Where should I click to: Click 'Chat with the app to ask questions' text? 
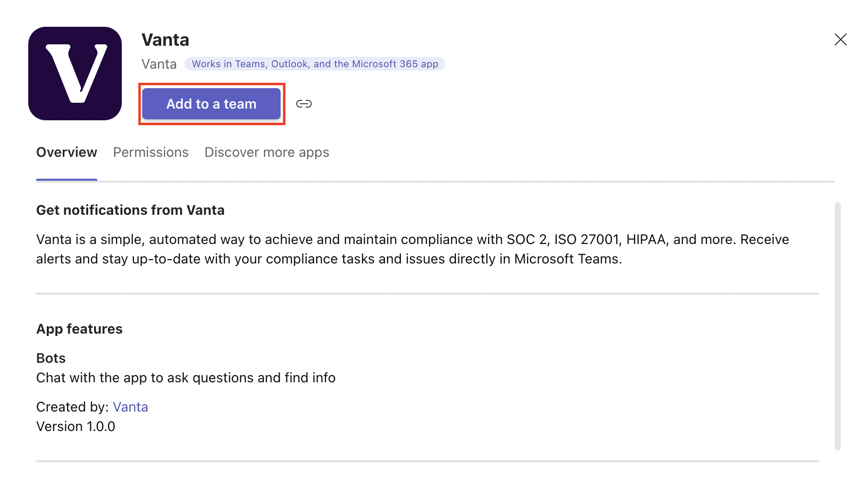pos(186,377)
